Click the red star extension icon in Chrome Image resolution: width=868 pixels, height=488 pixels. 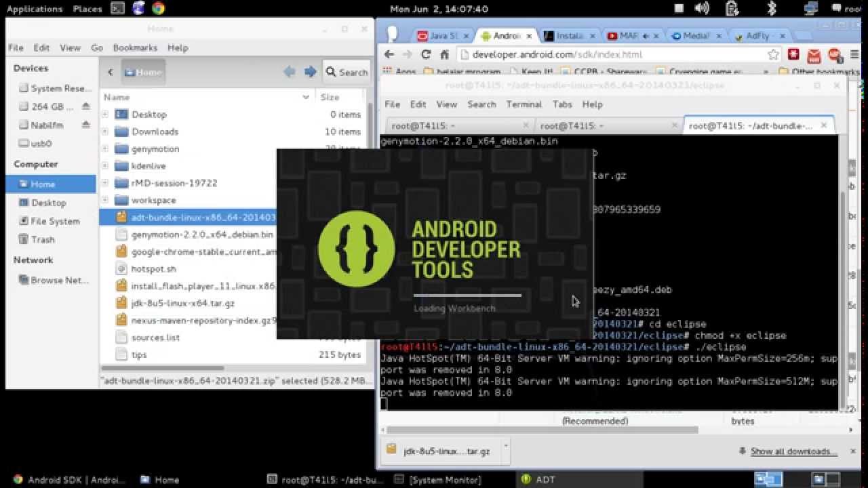[793, 55]
